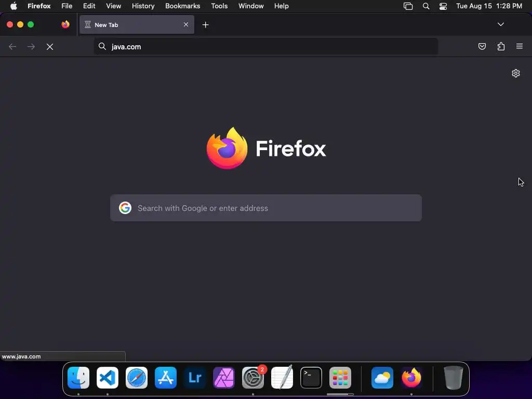Open the Extensions puzzle icon

click(x=501, y=46)
